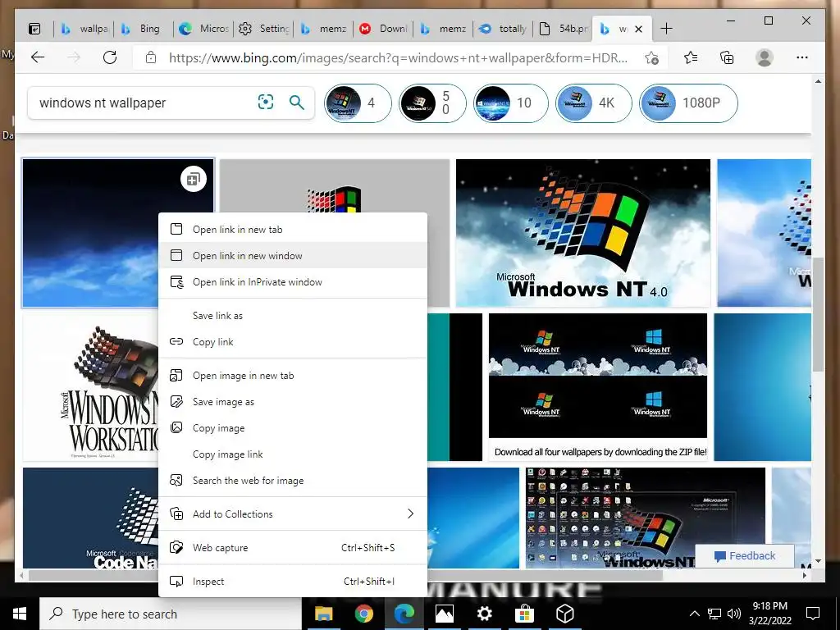
Task: Switch to the Bing tab
Action: point(144,29)
